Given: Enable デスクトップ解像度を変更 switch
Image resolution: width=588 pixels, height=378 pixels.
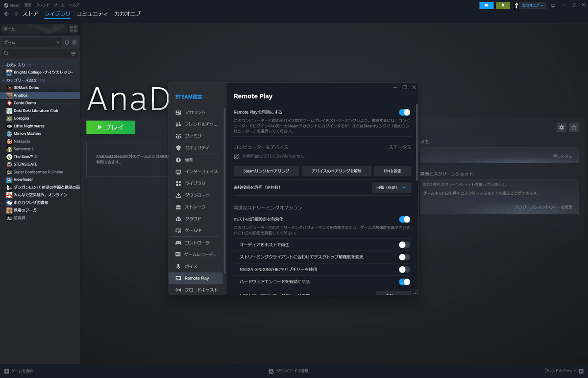Looking at the screenshot, I should pos(404,257).
